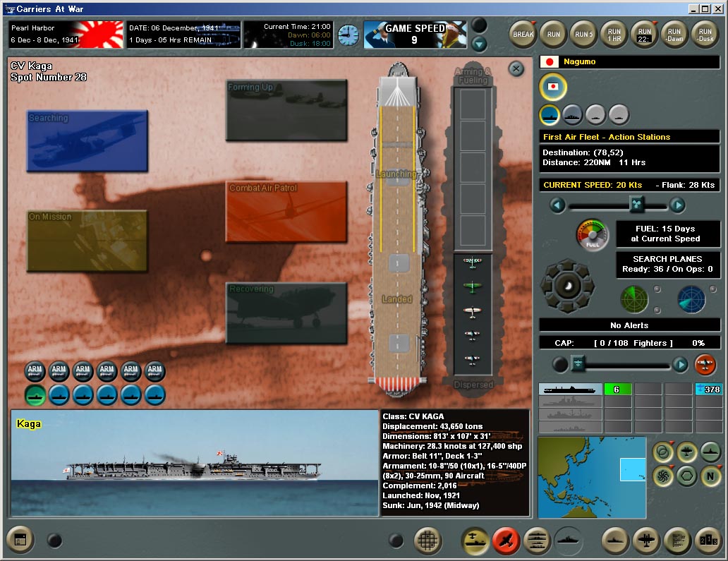
Task: Toggle the ship silhouette map filter button
Action: pos(710,452)
